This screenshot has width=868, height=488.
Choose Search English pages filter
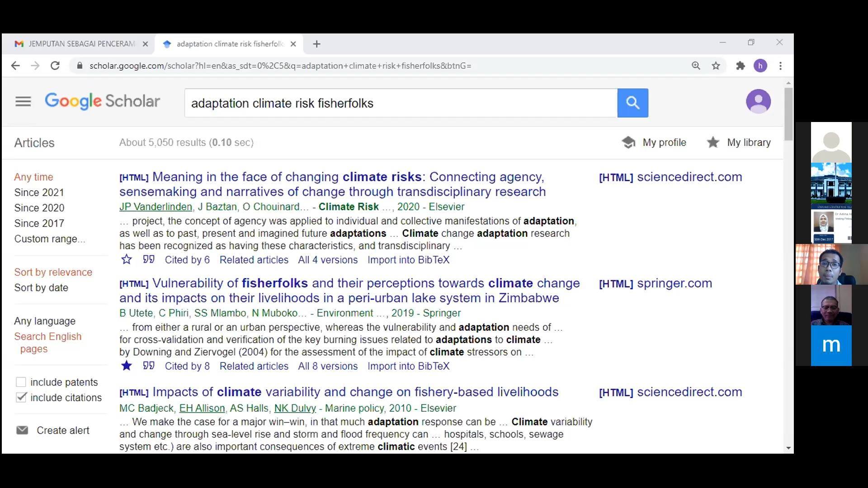coord(48,343)
